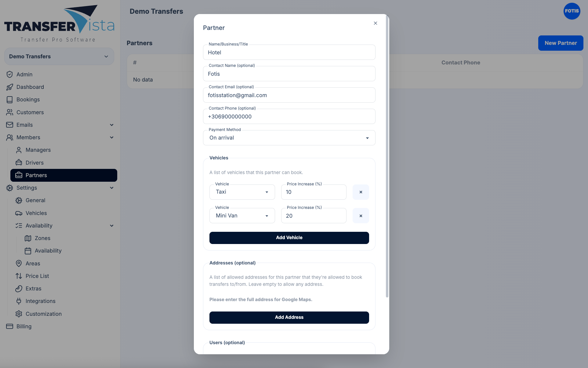Open the Taxi vehicle dropdown
Screen dimensions: 588x368
coord(242,192)
